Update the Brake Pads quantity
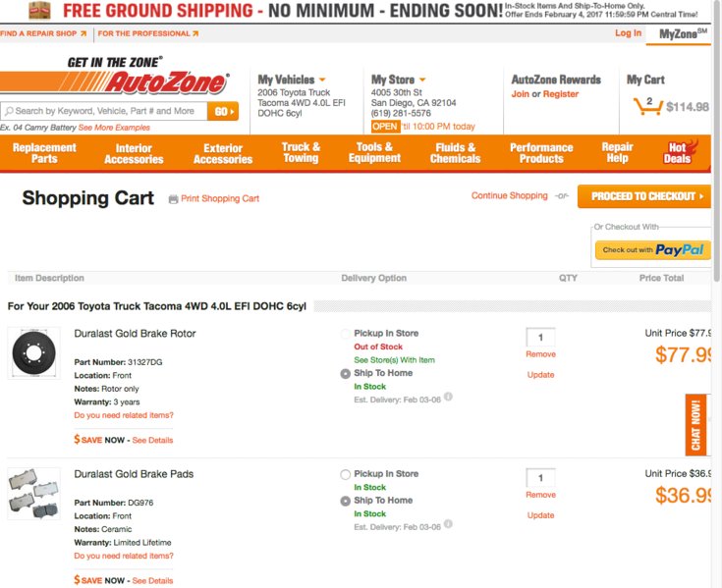 pyautogui.click(x=540, y=515)
